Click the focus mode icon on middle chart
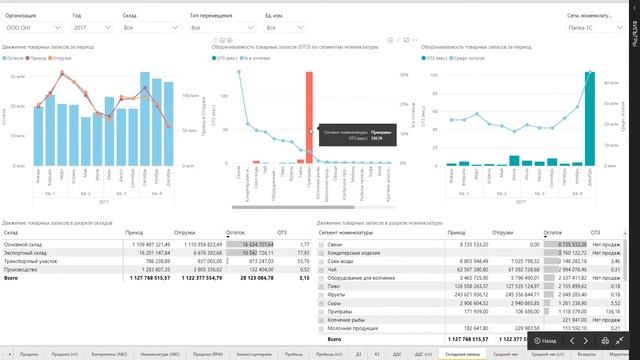Image resolution: width=640 pixels, height=360 pixels. (x=406, y=40)
